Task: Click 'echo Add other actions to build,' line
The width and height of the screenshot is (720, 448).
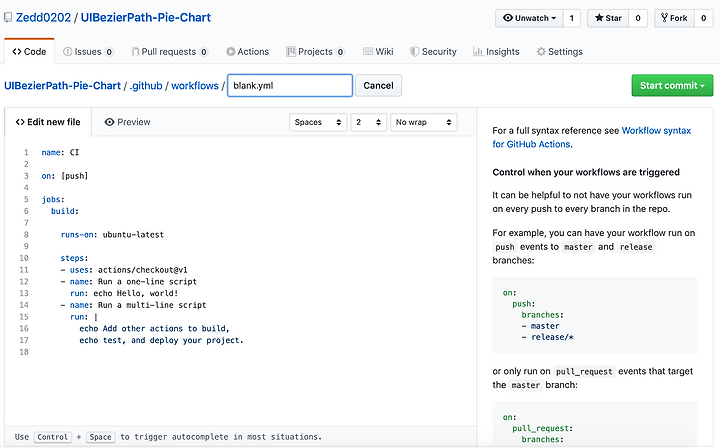Action: [154, 329]
